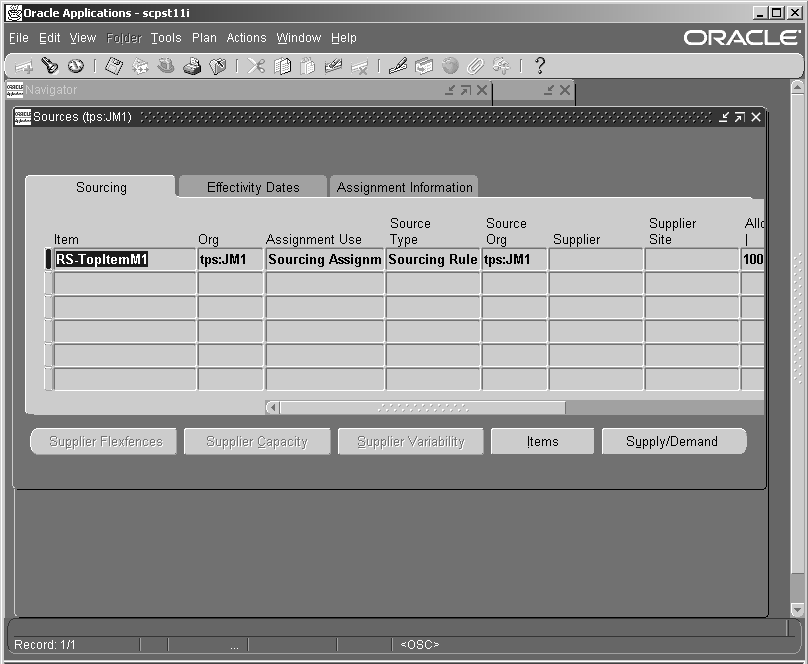Image resolution: width=808 pixels, height=664 pixels.
Task: Click the Supply/Demand button
Action: coord(674,441)
